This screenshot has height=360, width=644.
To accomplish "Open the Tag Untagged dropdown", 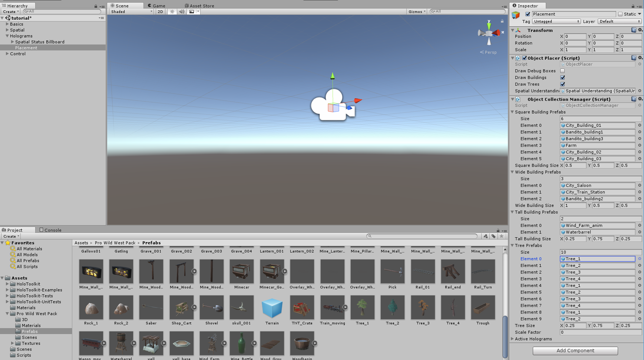I will (x=557, y=22).
